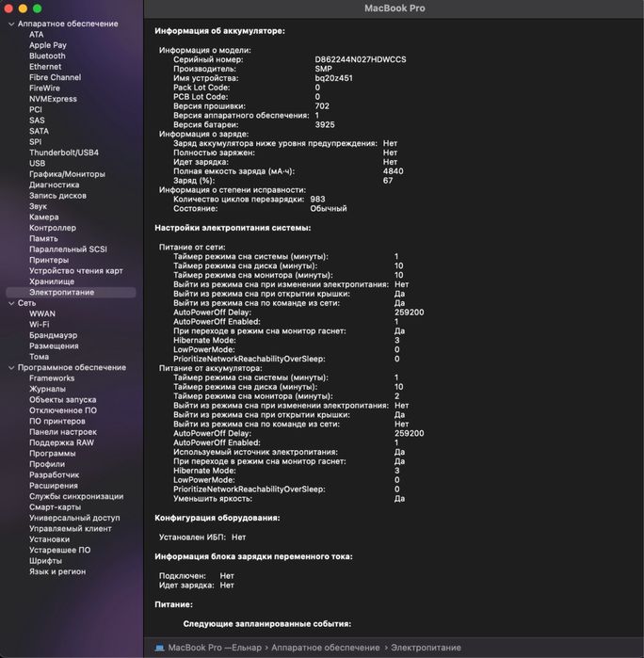Collapse the Программное обеспечение section

11,368
